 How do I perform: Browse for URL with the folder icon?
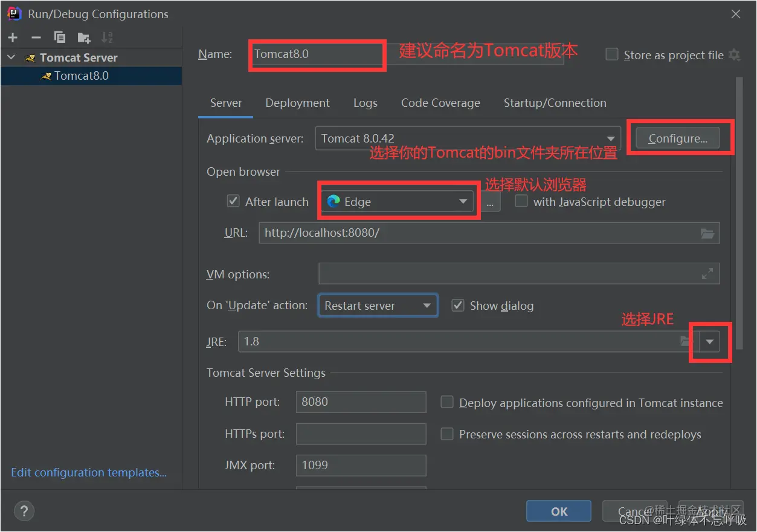coord(707,233)
